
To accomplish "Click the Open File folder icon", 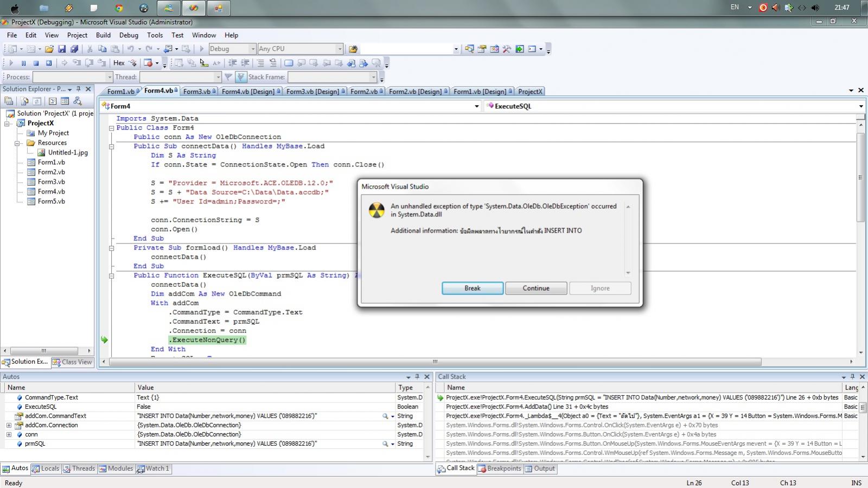I will click(49, 49).
